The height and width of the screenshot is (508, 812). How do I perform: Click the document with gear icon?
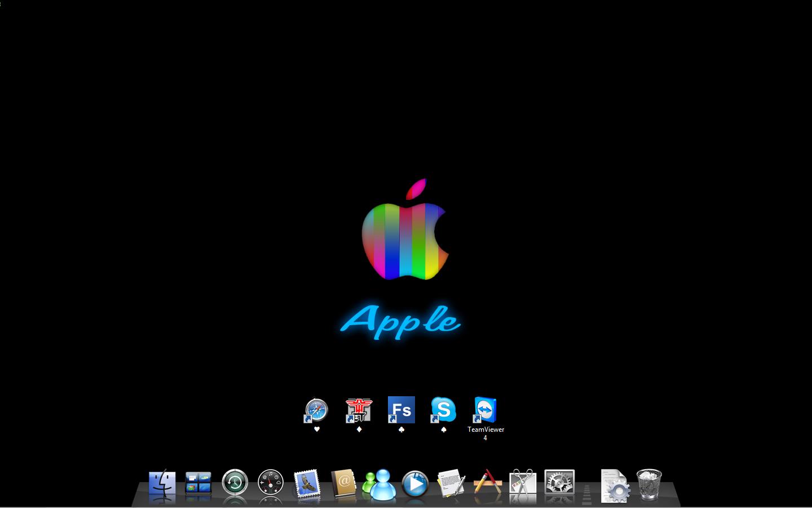click(x=614, y=485)
